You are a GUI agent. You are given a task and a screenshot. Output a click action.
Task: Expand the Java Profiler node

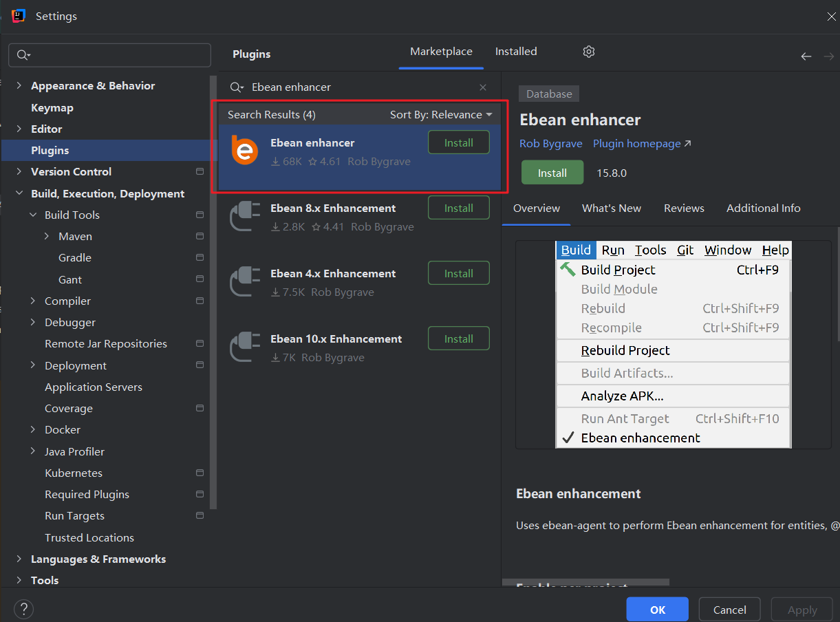click(x=32, y=451)
